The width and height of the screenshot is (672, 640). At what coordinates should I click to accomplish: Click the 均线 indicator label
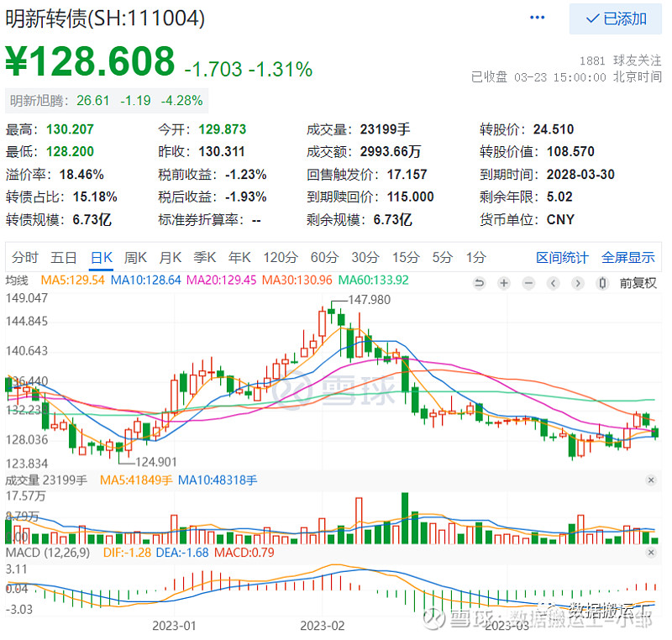pyautogui.click(x=17, y=281)
